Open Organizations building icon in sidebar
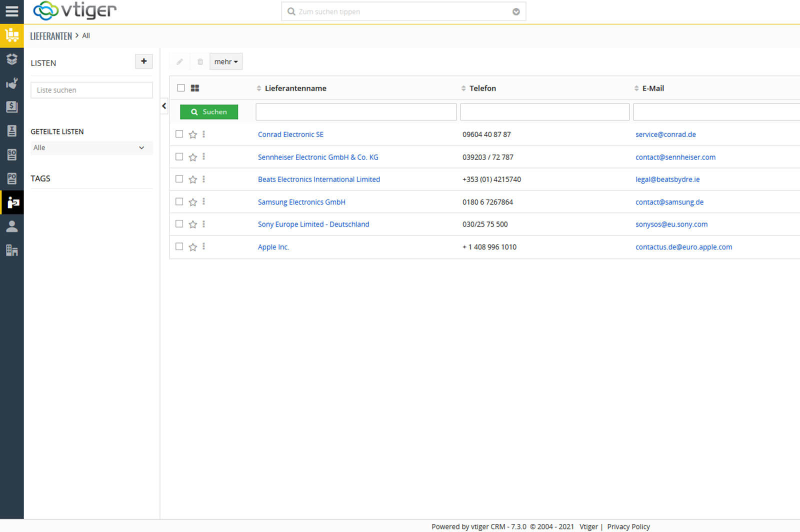Viewport: 800px width, 532px height. [11, 250]
